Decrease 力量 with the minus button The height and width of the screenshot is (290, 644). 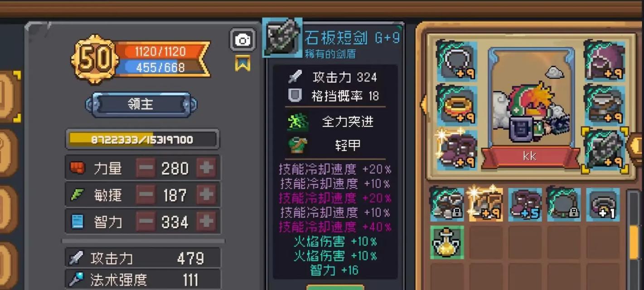click(x=146, y=168)
